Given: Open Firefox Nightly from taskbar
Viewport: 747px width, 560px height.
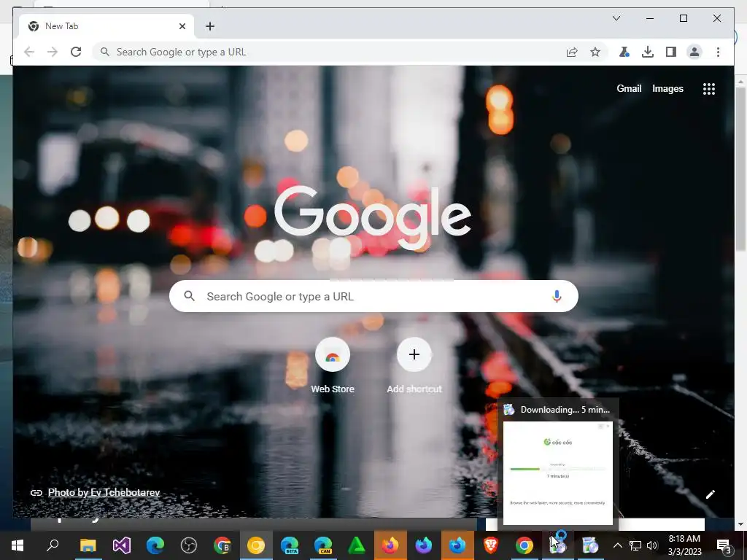Looking at the screenshot, I should pyautogui.click(x=424, y=545).
